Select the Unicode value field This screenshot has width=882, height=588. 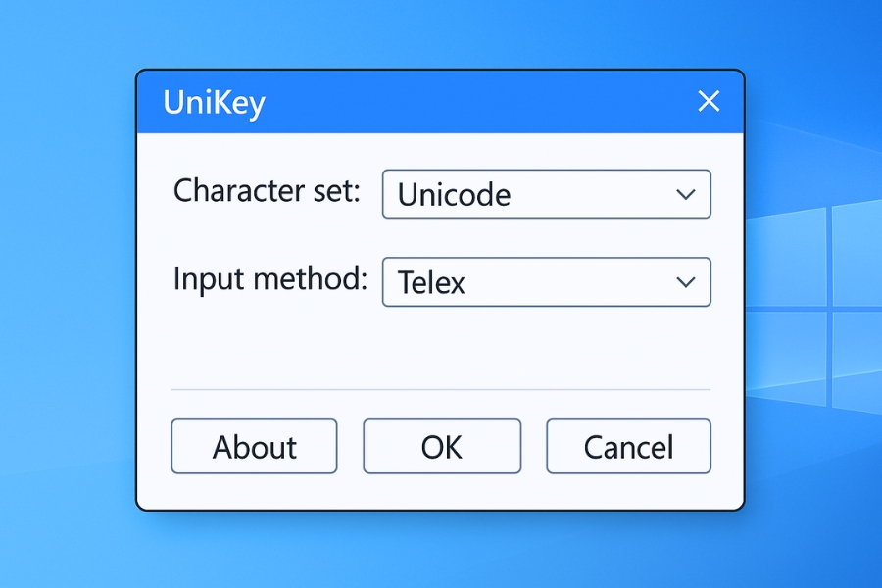coord(490,194)
